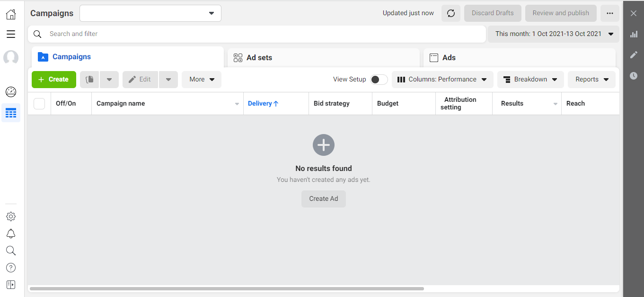The width and height of the screenshot is (644, 297).
Task: Open the hamburger menu in sidebar
Action: [x=10, y=34]
